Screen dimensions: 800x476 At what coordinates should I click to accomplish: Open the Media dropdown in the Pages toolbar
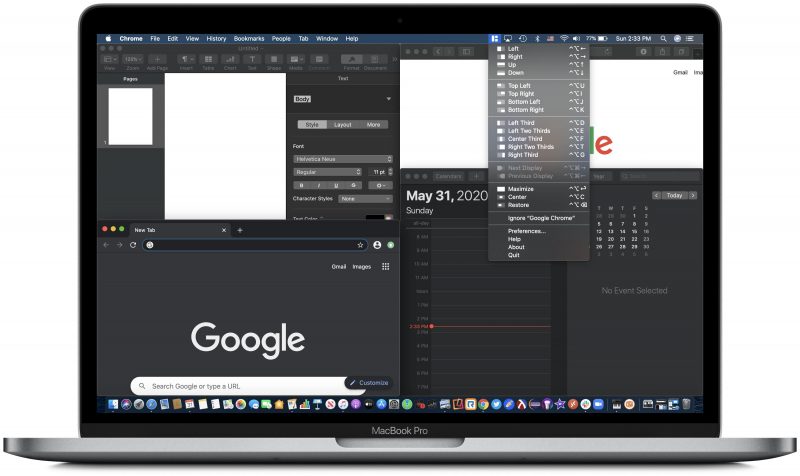[x=296, y=60]
